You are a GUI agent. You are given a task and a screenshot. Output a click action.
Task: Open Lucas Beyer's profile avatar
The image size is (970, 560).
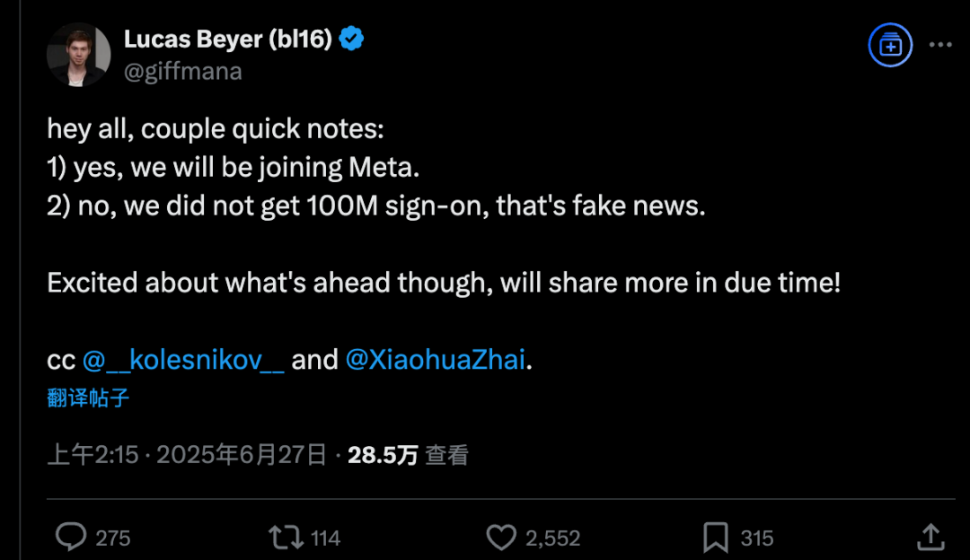click(x=78, y=55)
